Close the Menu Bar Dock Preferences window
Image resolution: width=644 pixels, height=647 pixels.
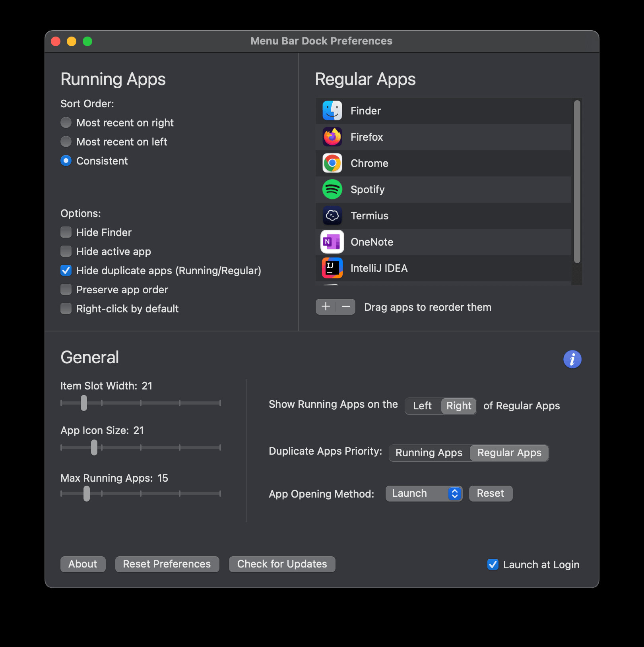click(56, 41)
